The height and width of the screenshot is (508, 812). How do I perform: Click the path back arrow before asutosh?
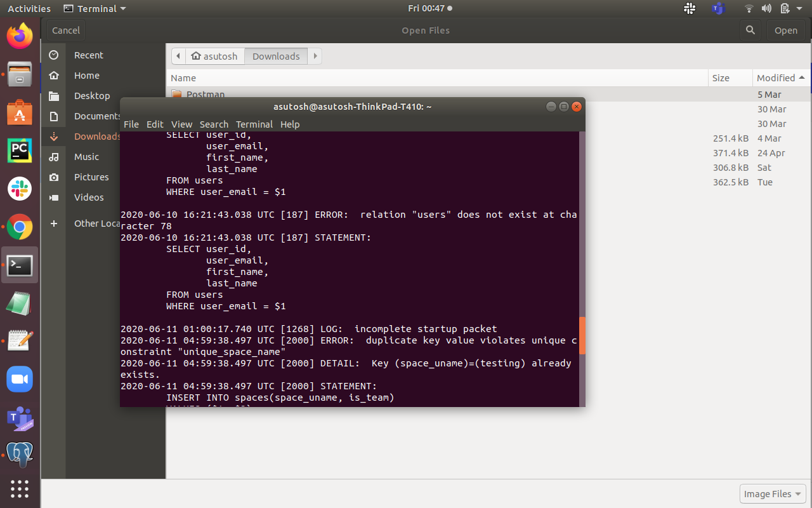[178, 56]
